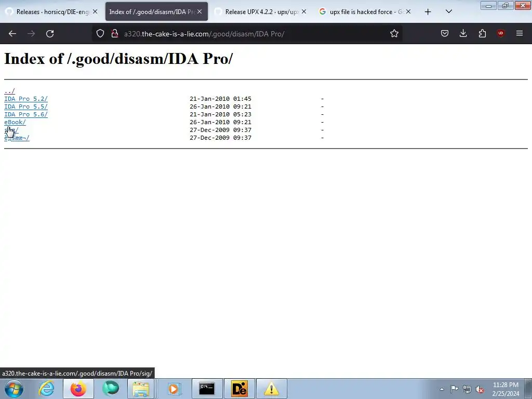Switch to Detect It Easy taskbar icon

point(239,389)
